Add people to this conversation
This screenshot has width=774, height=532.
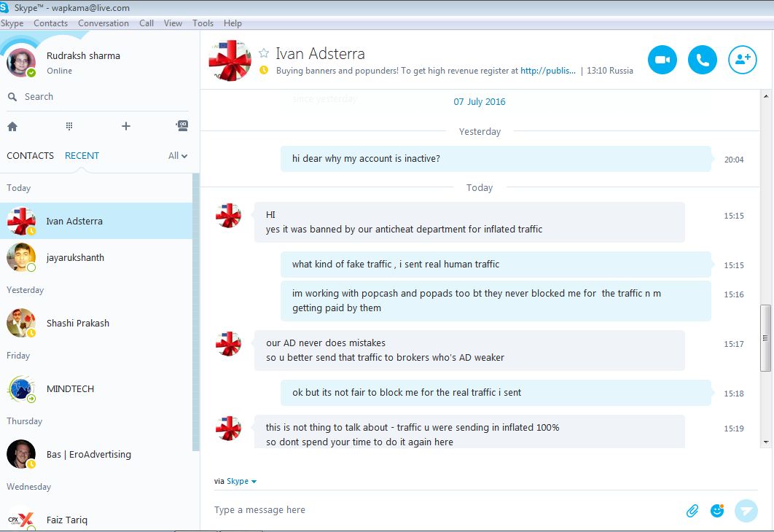(743, 60)
